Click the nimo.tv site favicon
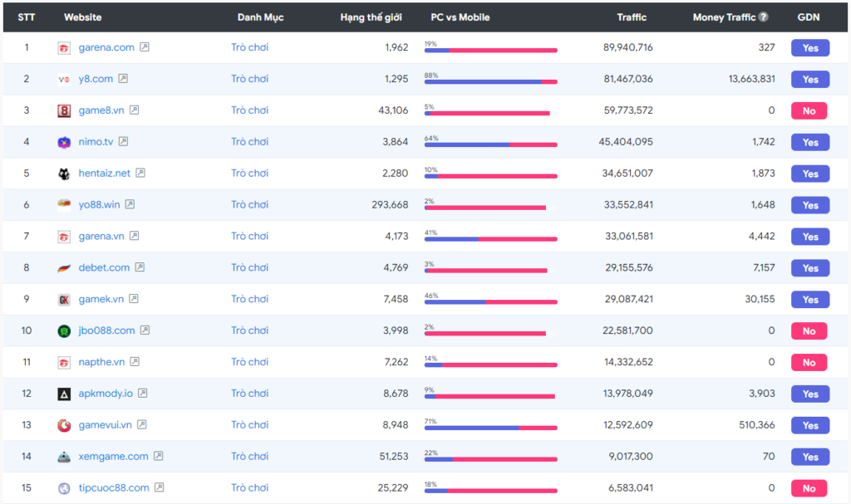 pos(64,142)
